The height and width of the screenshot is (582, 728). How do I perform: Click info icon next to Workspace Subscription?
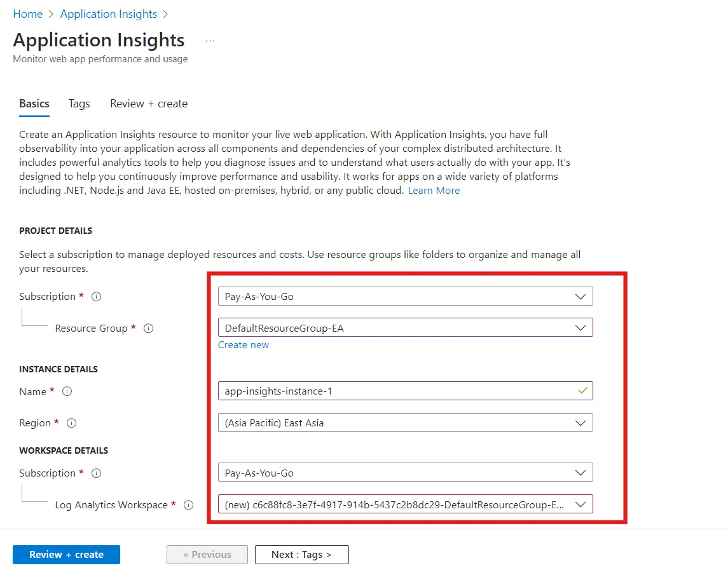(96, 473)
